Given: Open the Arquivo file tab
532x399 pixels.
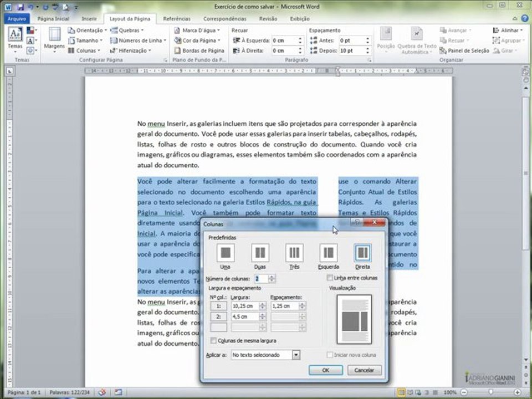Looking at the screenshot, I should pos(17,19).
